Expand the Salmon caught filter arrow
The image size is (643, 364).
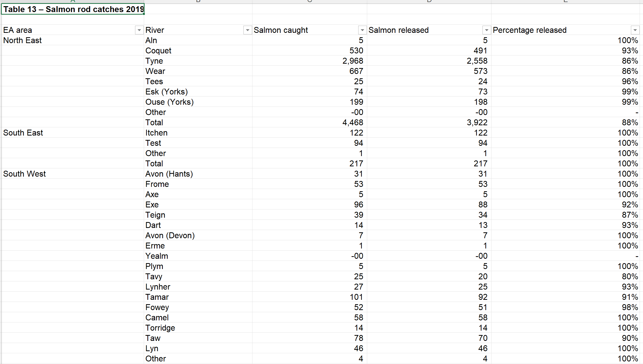pos(362,30)
